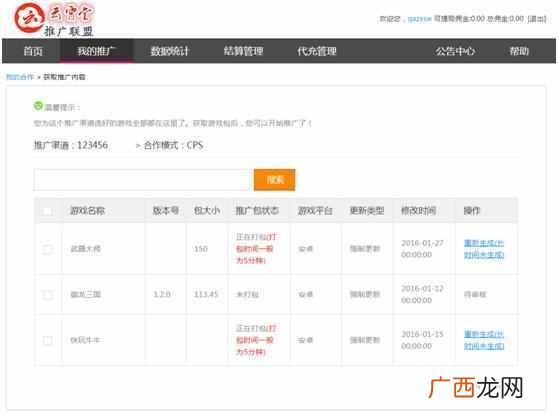Click the orange 搜索 button
The width and height of the screenshot is (558, 416).
pyautogui.click(x=274, y=180)
